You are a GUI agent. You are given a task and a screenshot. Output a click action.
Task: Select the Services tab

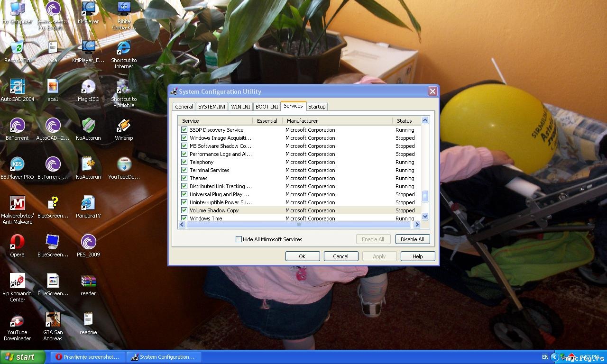click(293, 106)
